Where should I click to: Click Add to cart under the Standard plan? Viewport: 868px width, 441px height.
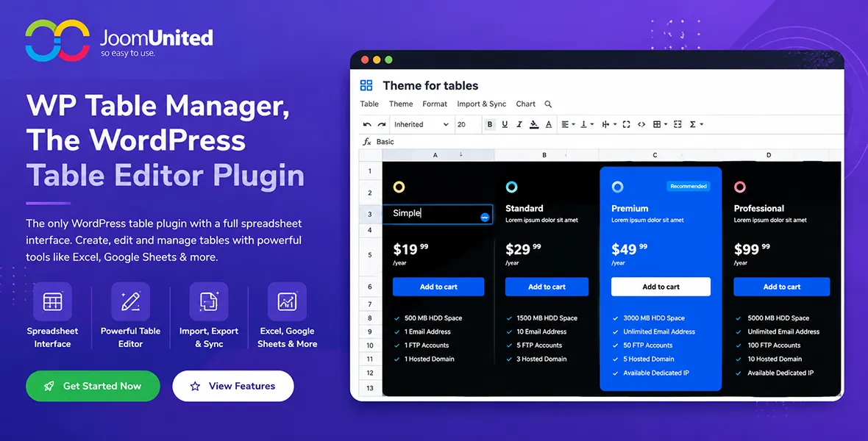547,287
